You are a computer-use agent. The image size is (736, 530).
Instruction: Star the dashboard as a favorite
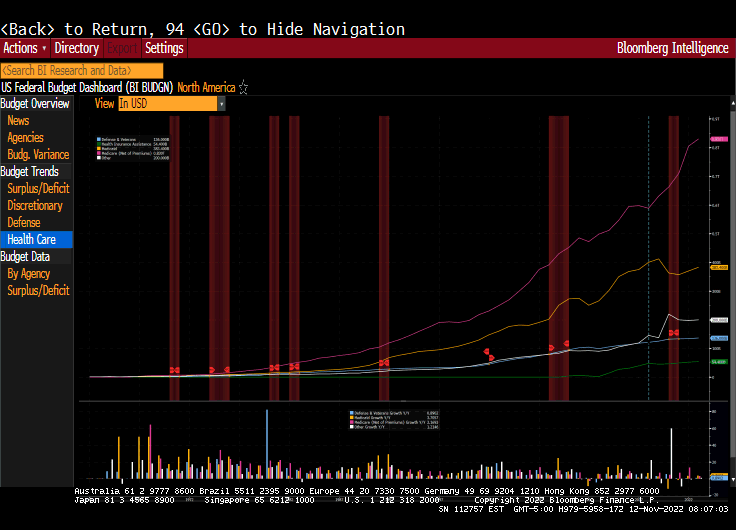tap(243, 88)
